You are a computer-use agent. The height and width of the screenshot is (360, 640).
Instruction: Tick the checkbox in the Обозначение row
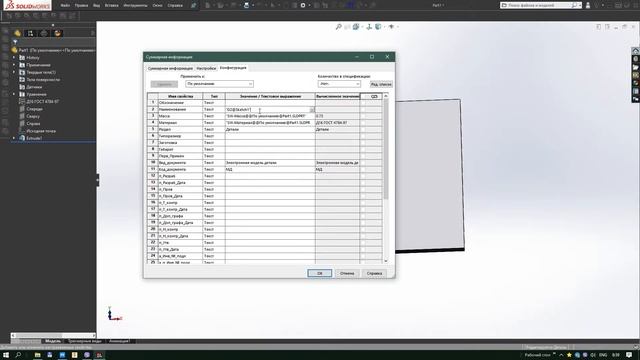363,103
